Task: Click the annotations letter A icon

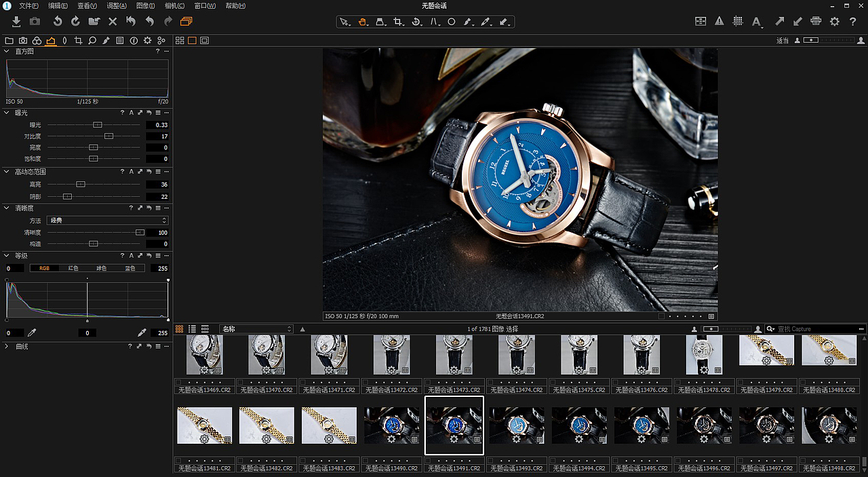Action: point(757,22)
